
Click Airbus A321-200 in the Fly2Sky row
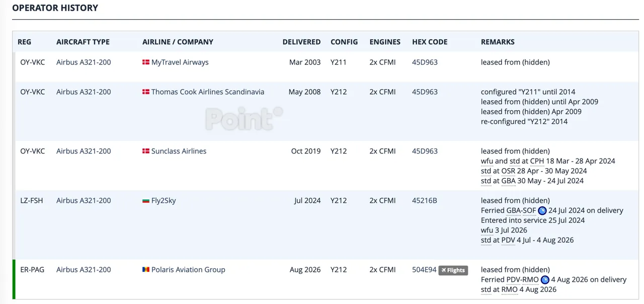point(84,201)
